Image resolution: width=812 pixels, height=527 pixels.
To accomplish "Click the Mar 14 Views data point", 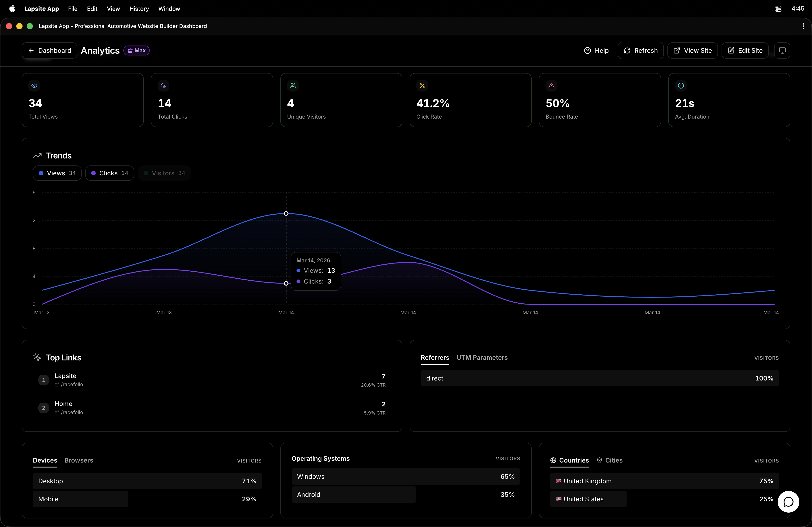I will pos(286,213).
